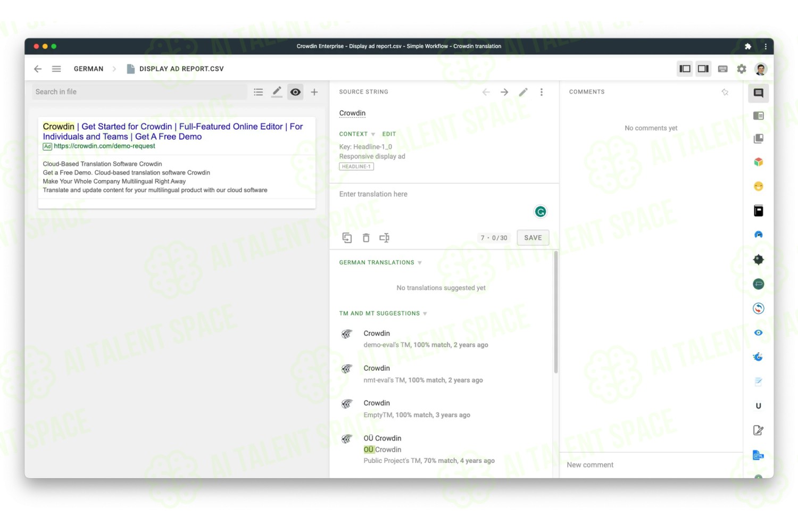Screen dimensions: 798x532
Task: Open the dark spiky ball app icon
Action: click(x=759, y=260)
